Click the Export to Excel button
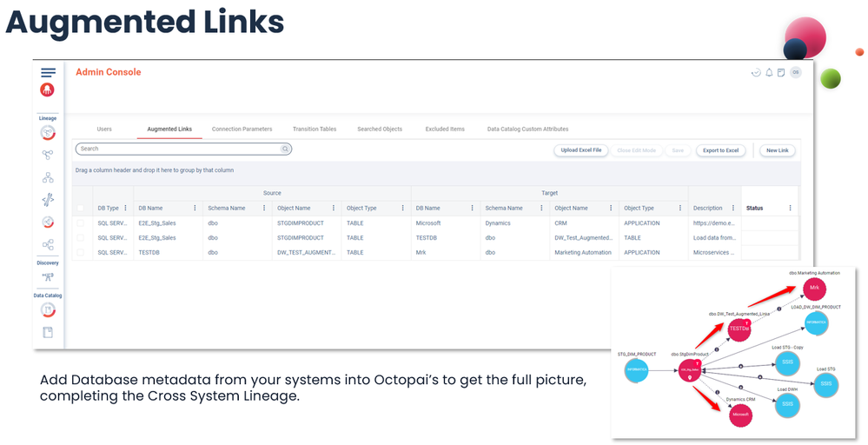This screenshot has width=868, height=445. [x=721, y=150]
